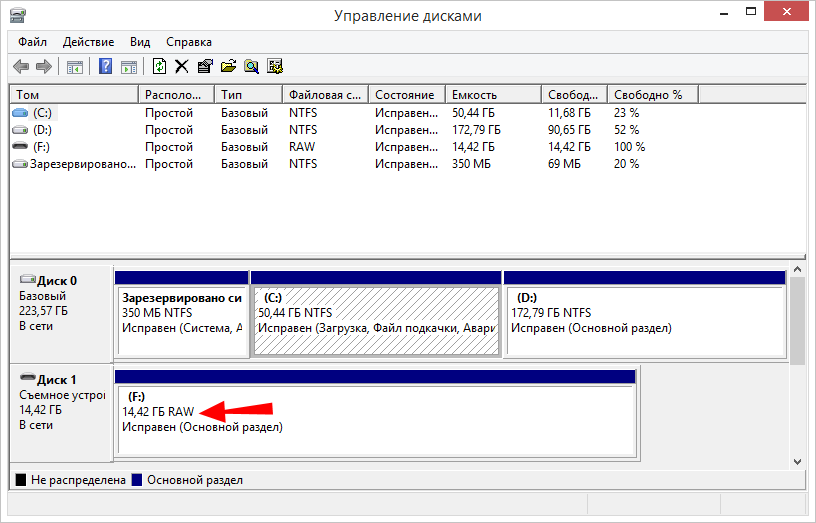
Task: Click the RAW file system cell
Action: point(302,147)
